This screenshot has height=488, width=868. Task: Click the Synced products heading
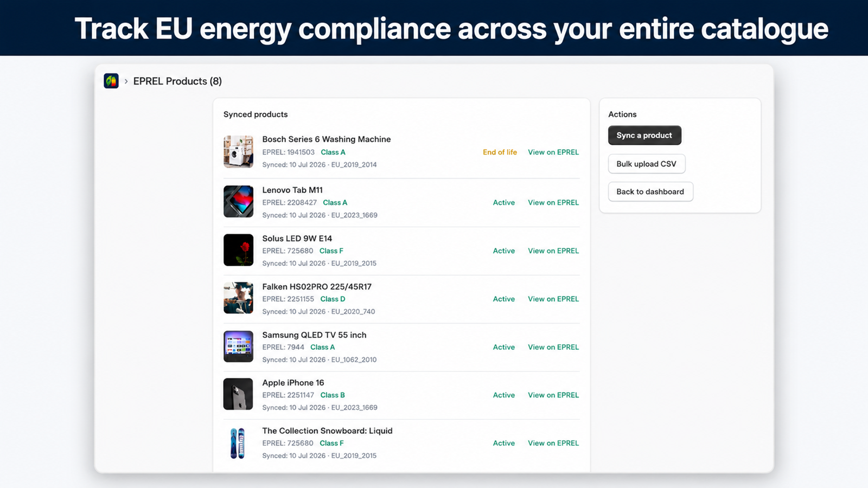click(x=256, y=114)
